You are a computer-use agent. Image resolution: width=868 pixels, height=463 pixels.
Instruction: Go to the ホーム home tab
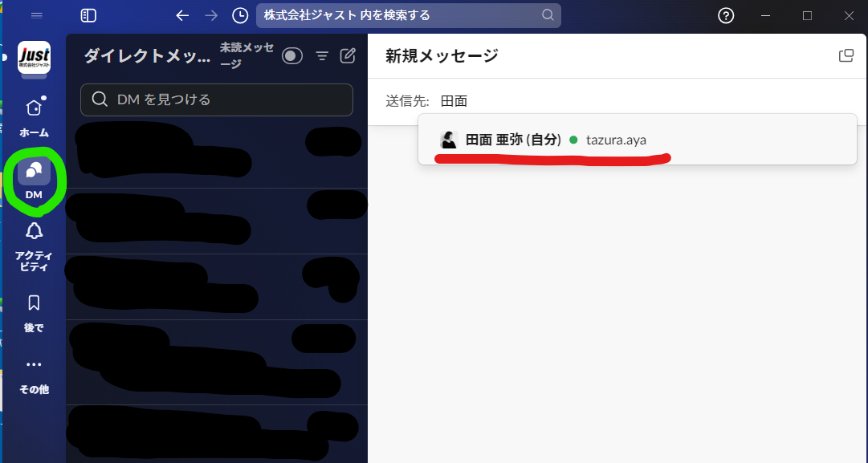34,116
